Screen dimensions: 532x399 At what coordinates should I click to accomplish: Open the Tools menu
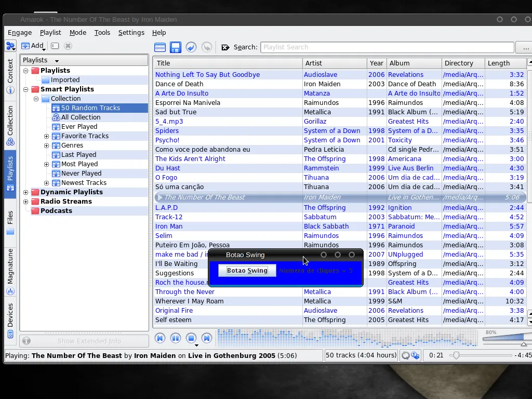click(102, 32)
